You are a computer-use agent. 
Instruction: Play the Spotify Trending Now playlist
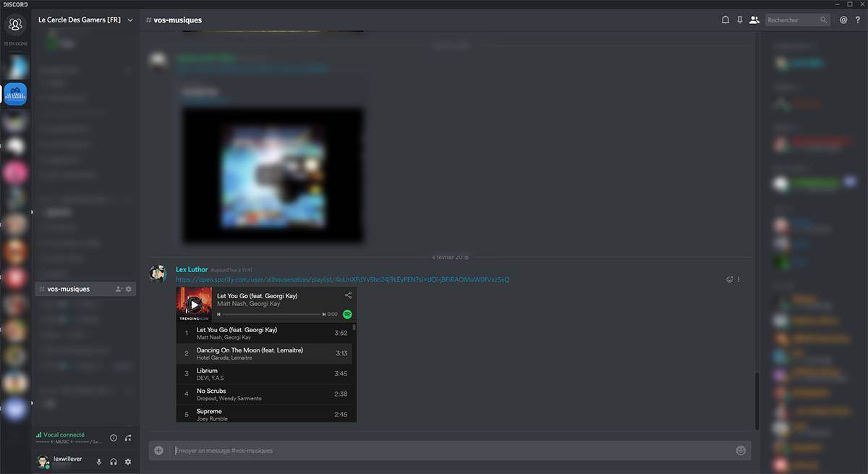[x=194, y=305]
